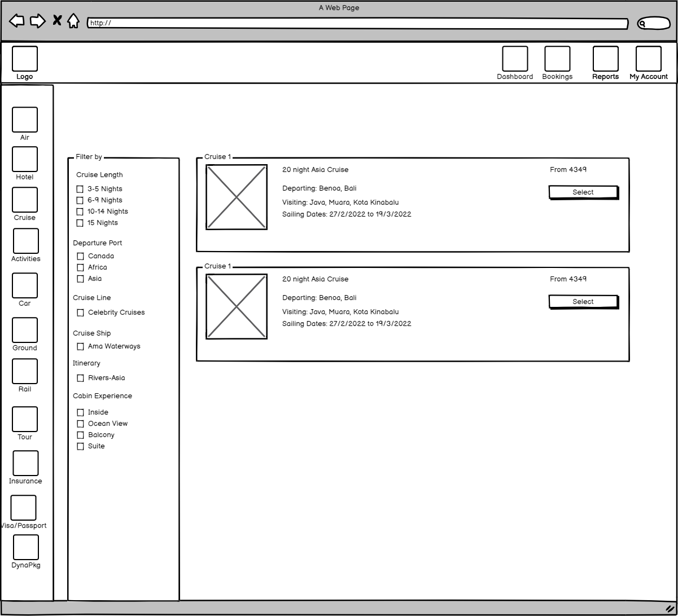This screenshot has width=678, height=616.
Task: Select the Hotel sidebar icon
Action: pos(25,160)
